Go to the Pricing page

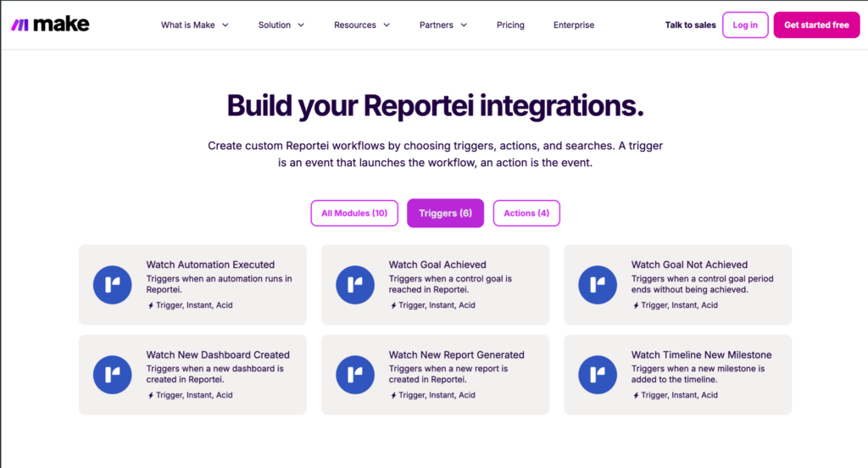pyautogui.click(x=510, y=25)
